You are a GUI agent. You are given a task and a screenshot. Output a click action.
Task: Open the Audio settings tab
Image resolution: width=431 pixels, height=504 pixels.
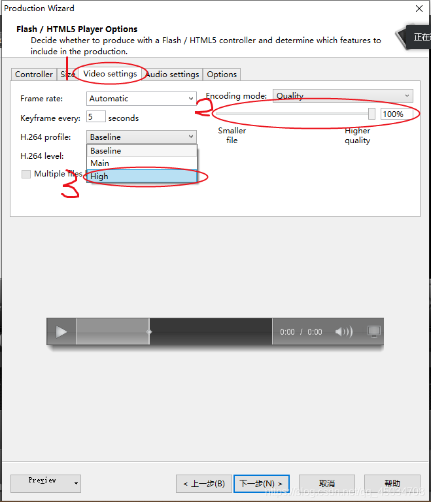pos(173,75)
